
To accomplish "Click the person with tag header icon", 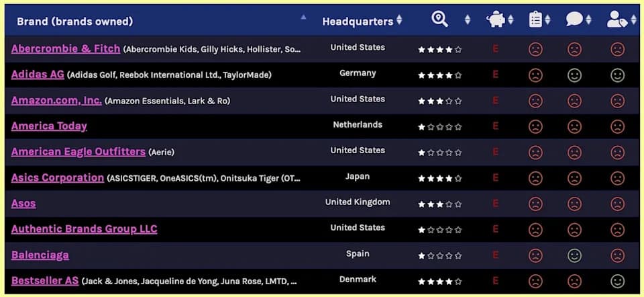I will [617, 19].
